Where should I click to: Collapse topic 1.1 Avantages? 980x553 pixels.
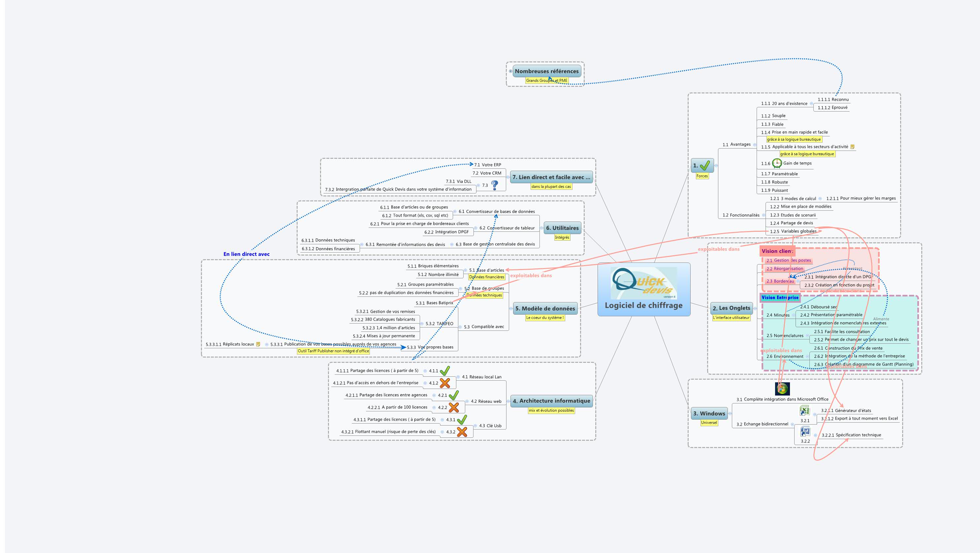754,145
